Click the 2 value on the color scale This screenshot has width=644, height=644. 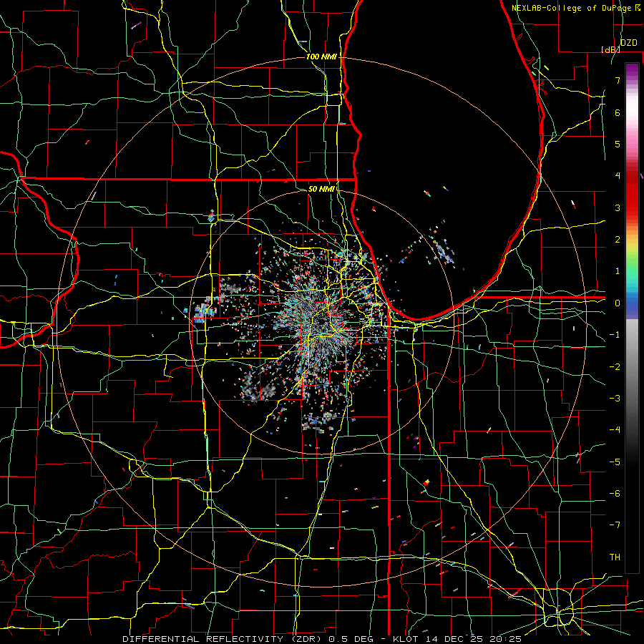(618, 240)
